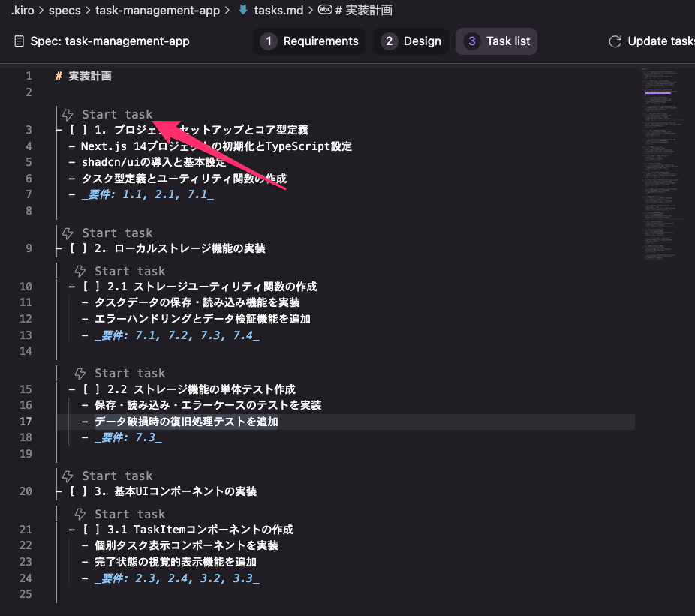
Task: Open the Requirements tab
Action: click(x=309, y=41)
